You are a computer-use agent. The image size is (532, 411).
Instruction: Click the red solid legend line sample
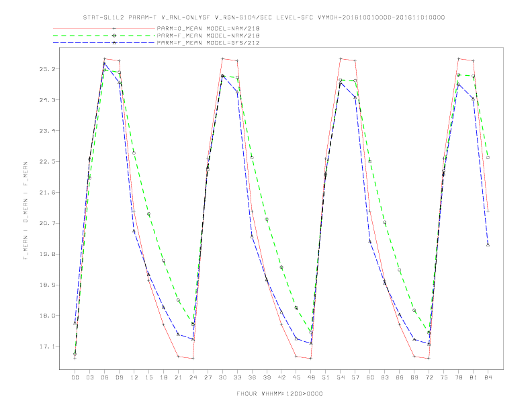tap(104, 28)
